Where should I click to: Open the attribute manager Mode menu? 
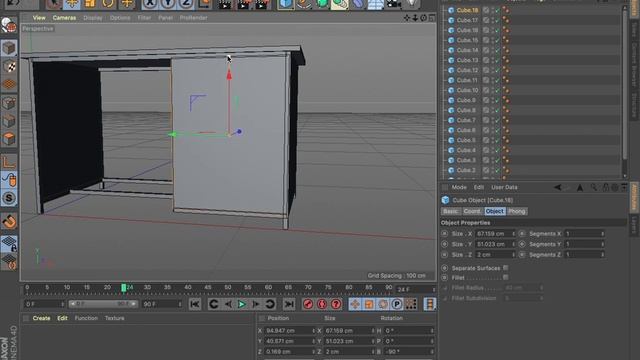pyautogui.click(x=459, y=187)
